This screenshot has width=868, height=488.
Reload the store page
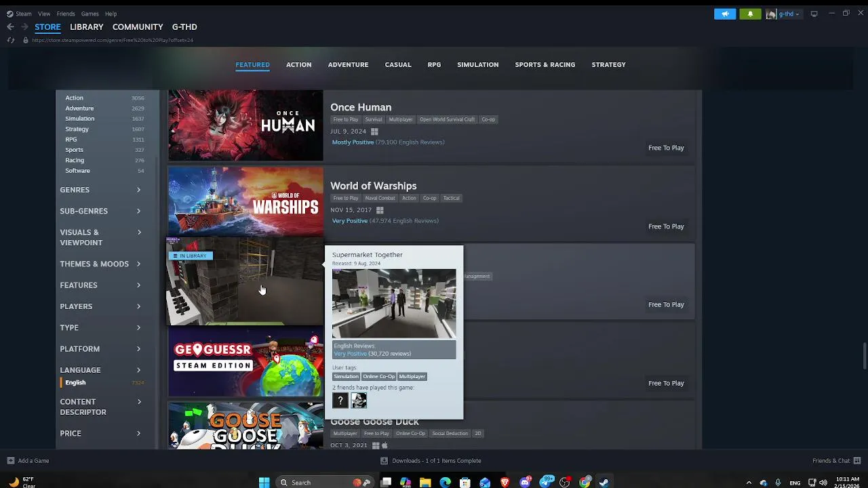10,40
